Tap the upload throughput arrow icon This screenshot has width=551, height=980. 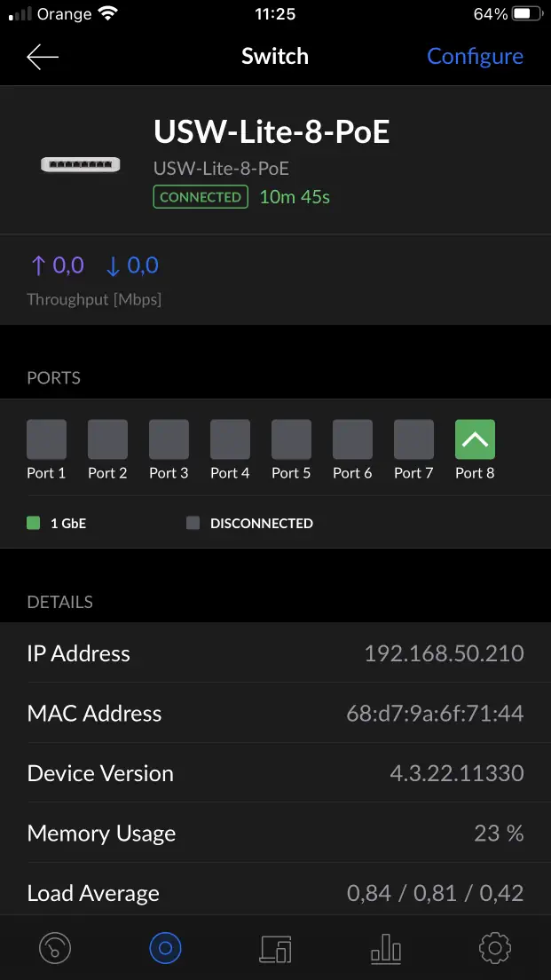click(37, 265)
